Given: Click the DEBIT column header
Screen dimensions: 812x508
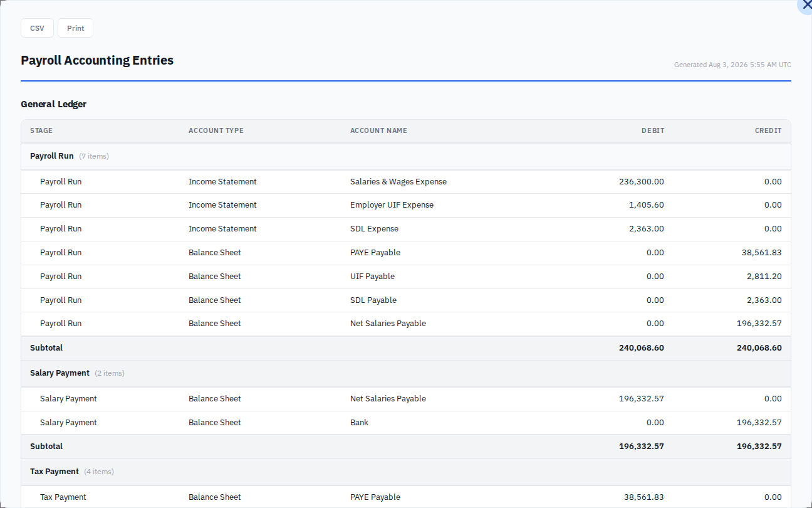Looking at the screenshot, I should coord(653,131).
